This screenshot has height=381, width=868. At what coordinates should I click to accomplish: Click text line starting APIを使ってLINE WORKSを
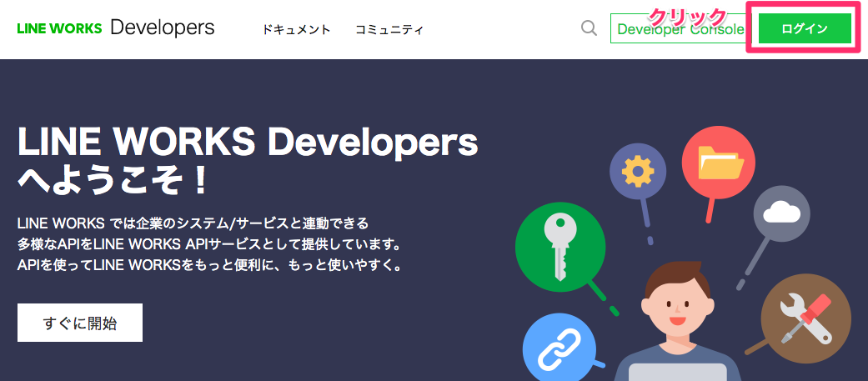209,265
